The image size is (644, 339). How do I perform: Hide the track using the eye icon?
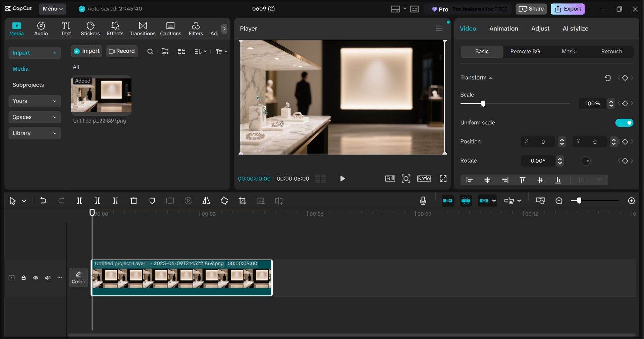pos(36,278)
